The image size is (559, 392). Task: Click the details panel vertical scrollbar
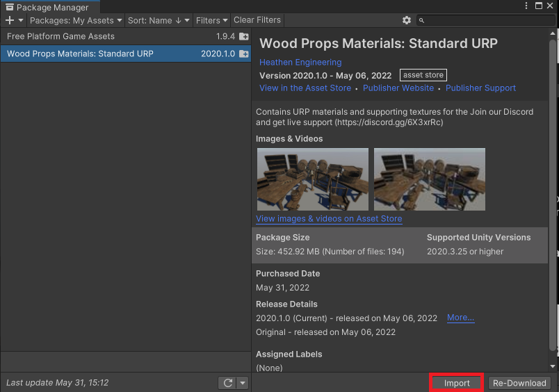pyautogui.click(x=553, y=194)
